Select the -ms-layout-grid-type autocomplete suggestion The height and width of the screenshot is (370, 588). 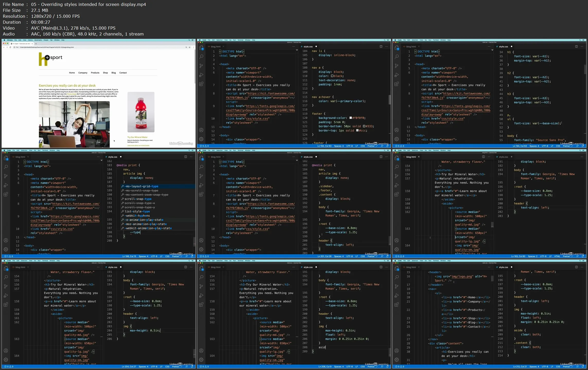click(158, 186)
